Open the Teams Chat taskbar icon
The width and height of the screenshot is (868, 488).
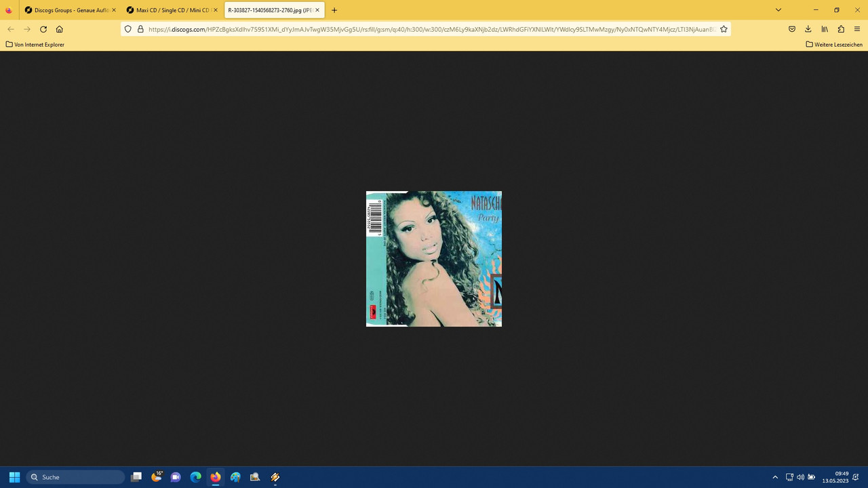click(176, 477)
